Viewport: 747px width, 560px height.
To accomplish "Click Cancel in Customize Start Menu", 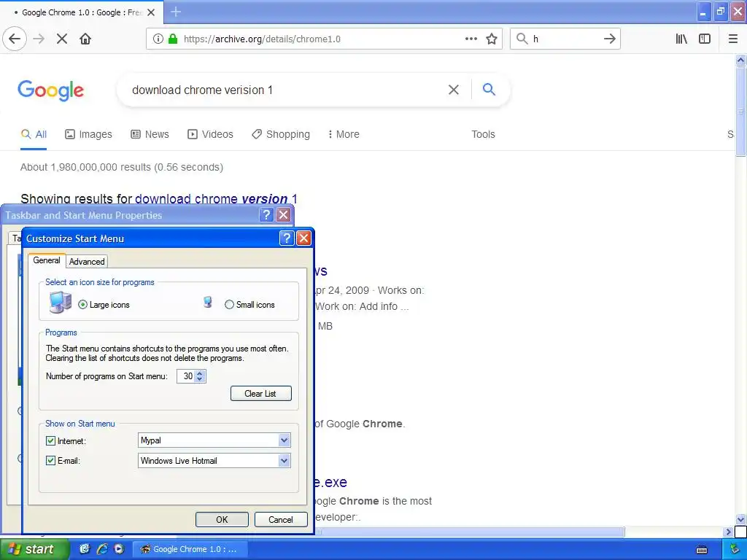I will [281, 519].
